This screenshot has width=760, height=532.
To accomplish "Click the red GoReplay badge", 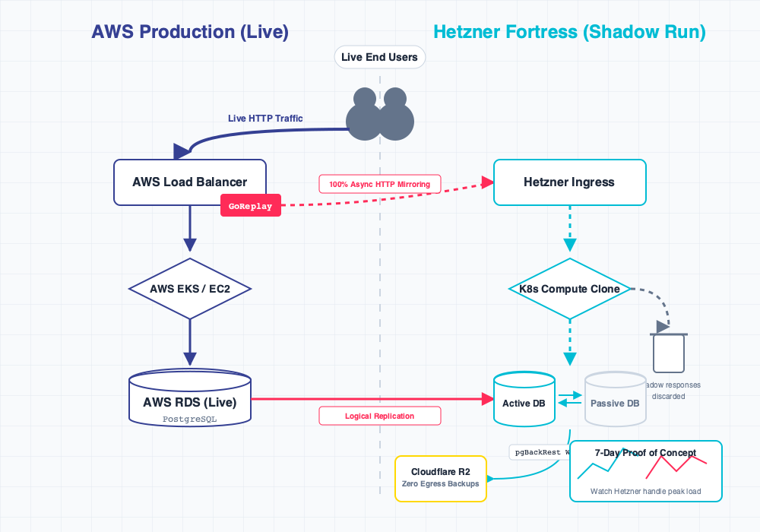I will pos(250,206).
